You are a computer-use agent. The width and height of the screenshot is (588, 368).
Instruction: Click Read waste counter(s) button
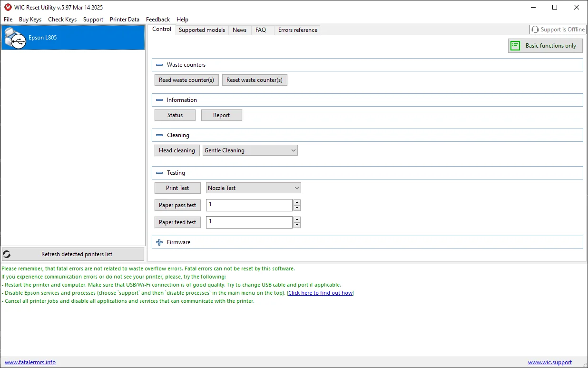(x=186, y=80)
